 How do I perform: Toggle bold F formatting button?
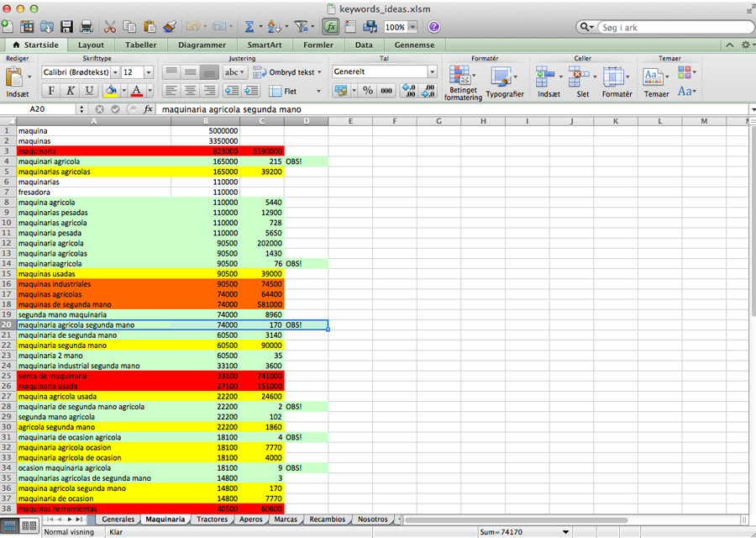51,91
